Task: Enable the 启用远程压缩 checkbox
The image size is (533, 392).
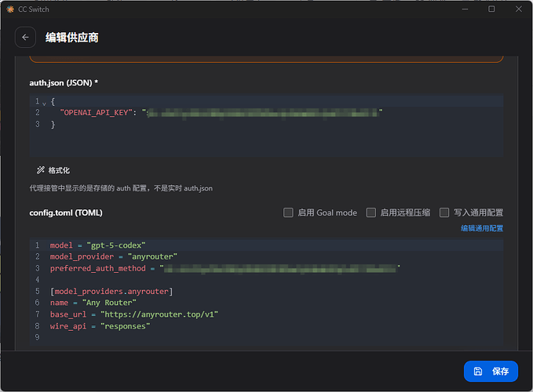Action: [x=371, y=212]
